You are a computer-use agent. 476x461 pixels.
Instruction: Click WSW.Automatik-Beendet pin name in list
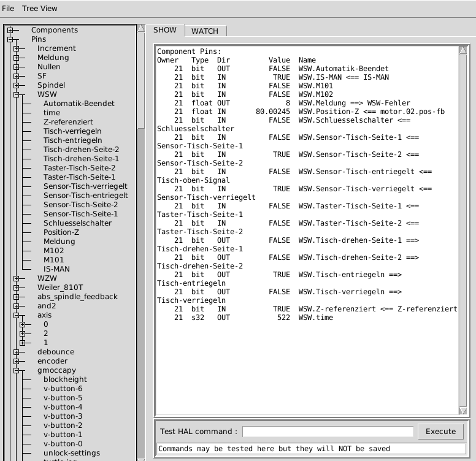point(344,69)
